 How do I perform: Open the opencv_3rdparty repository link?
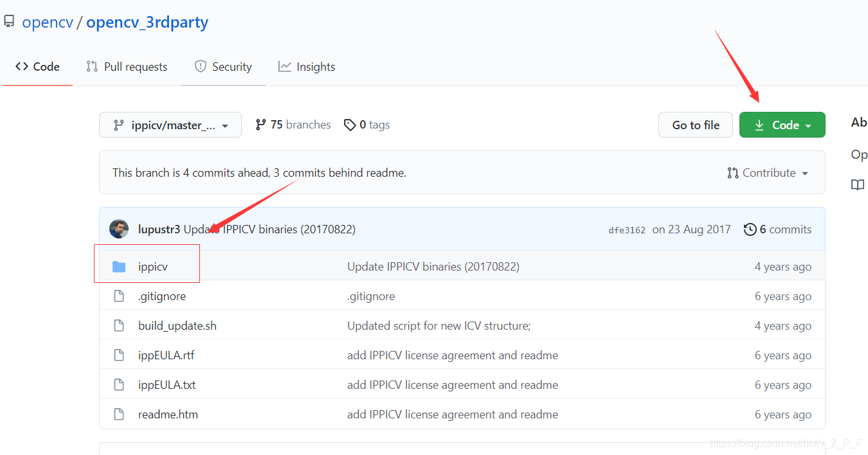[x=147, y=22]
